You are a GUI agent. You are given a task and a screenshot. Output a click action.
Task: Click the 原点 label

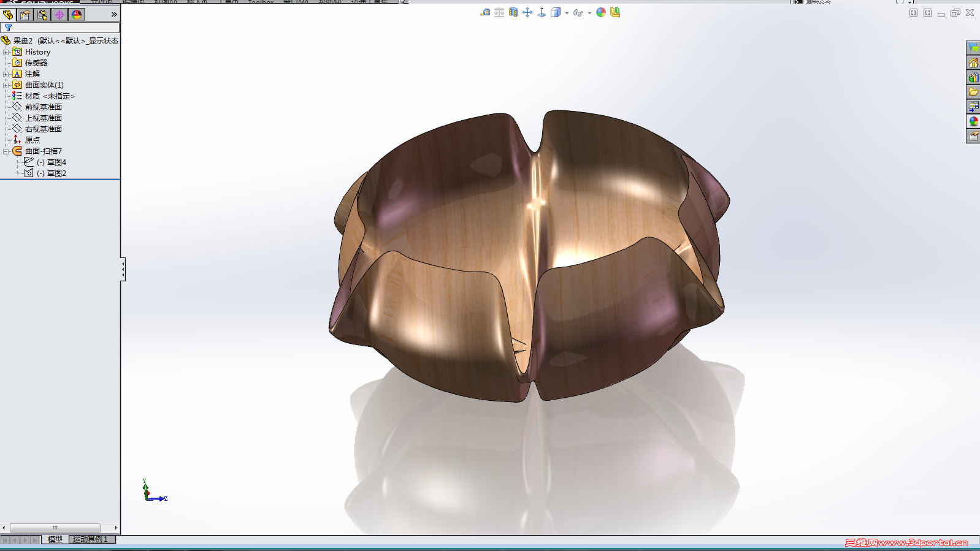33,140
